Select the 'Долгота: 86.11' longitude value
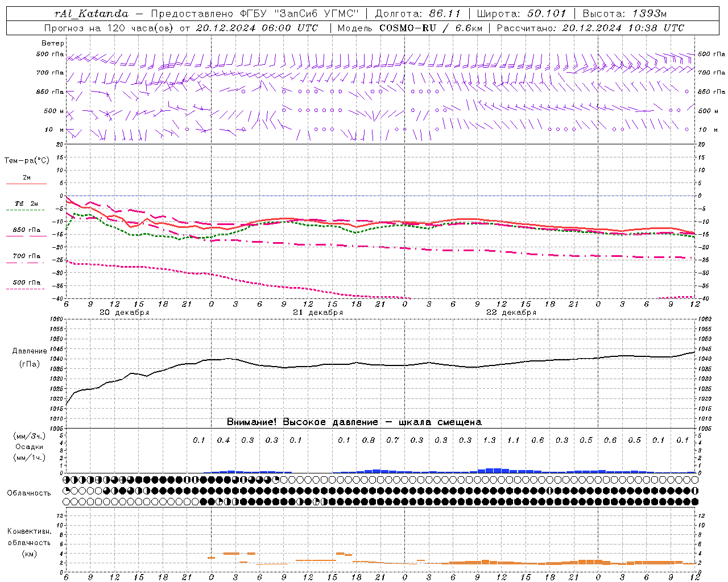728x582 pixels. [418, 14]
